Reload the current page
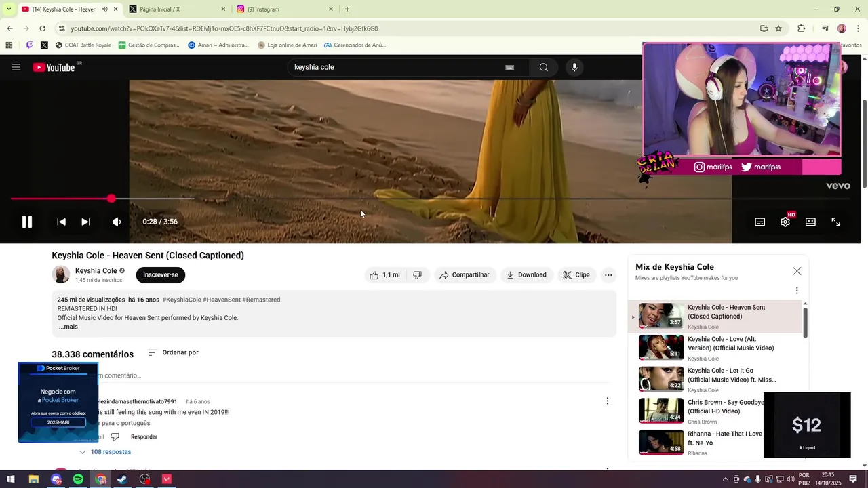Viewport: 868px width, 488px height. click(43, 28)
